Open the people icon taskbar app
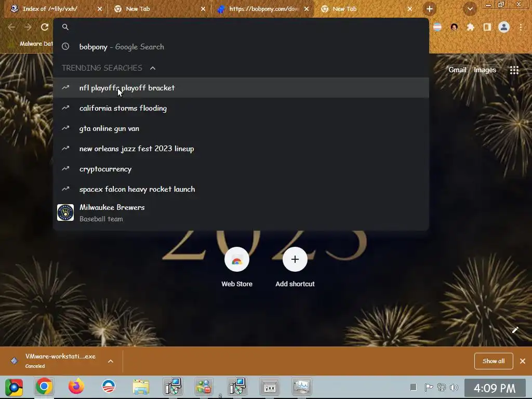Viewport: 532px width, 399px height. tap(204, 387)
